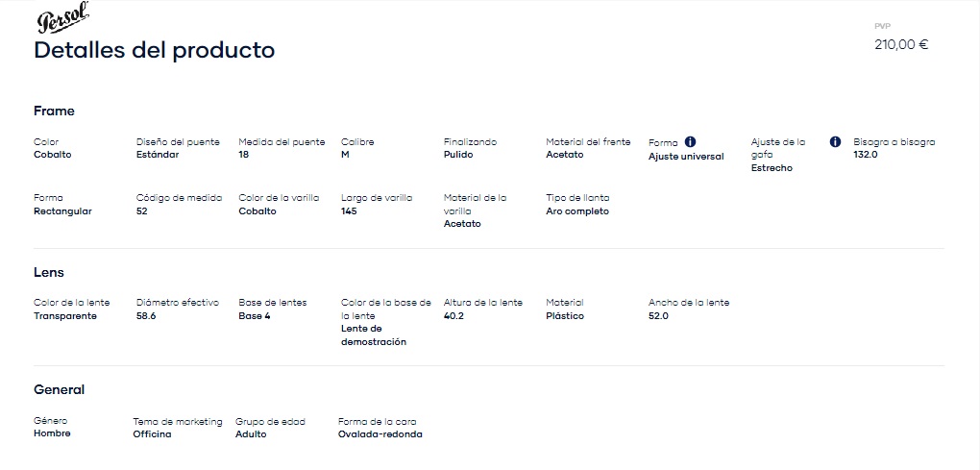Click the info icon beside Ajuste de la gafa

(x=835, y=142)
